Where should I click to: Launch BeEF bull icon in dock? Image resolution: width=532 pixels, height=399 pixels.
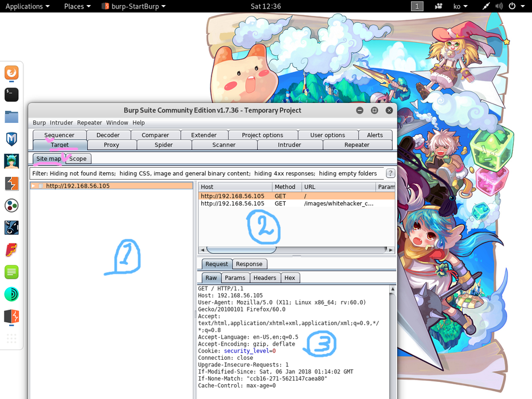click(x=11, y=228)
